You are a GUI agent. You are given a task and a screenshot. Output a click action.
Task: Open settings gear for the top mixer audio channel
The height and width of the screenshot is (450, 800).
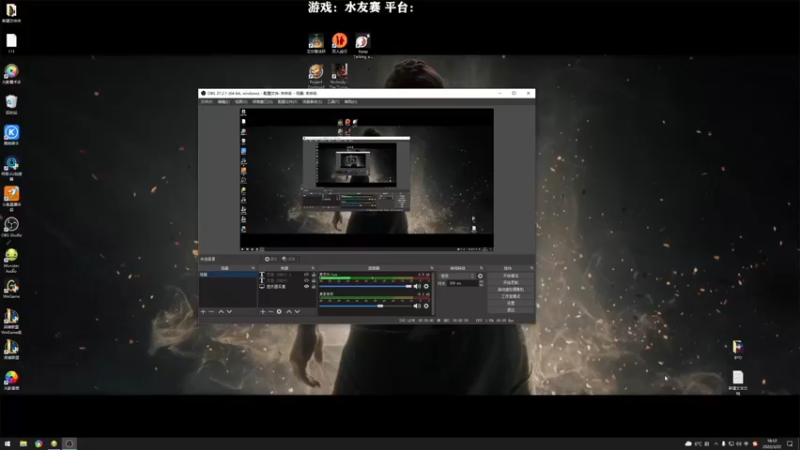tap(427, 286)
